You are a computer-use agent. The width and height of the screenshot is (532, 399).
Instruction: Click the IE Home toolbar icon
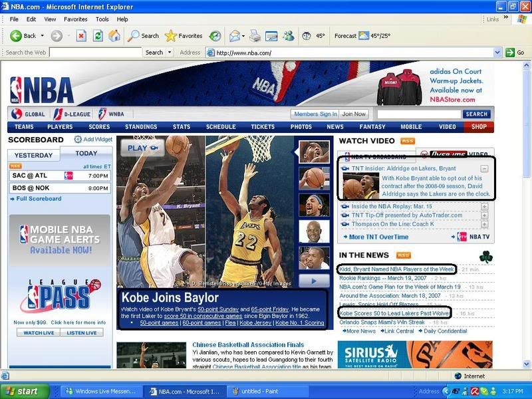[x=114, y=36]
